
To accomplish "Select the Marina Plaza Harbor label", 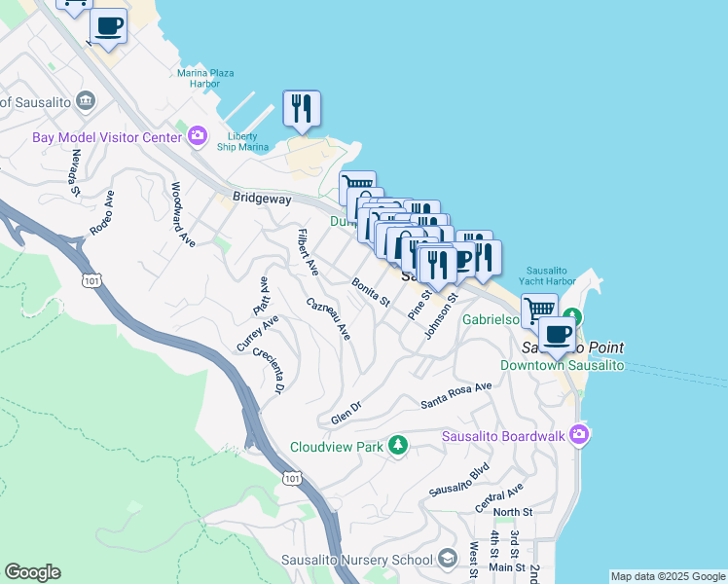I will pos(205,79).
